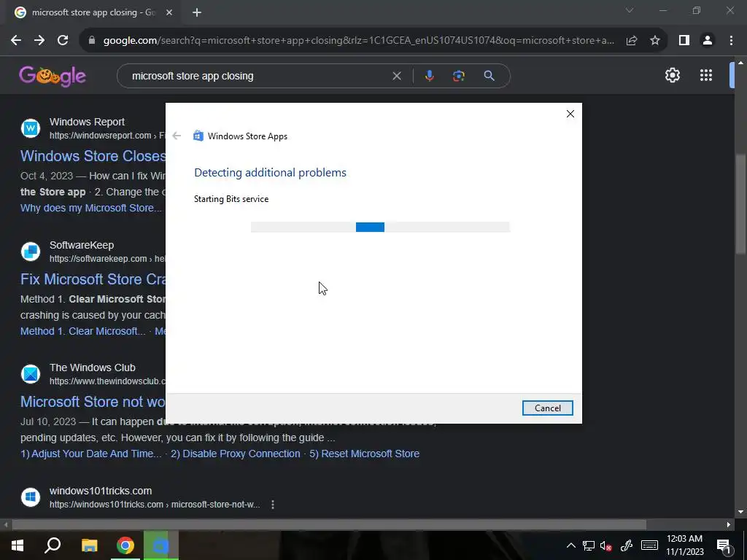
Task: Click the horizontal scrollbar at page bottom
Action: [x=329, y=525]
